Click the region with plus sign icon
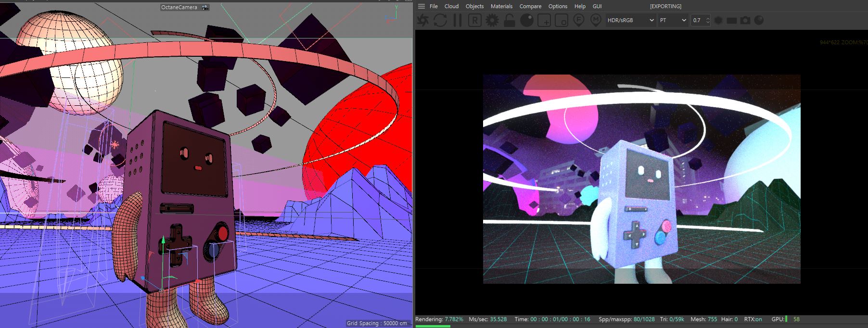The height and width of the screenshot is (328, 868). 544,20
